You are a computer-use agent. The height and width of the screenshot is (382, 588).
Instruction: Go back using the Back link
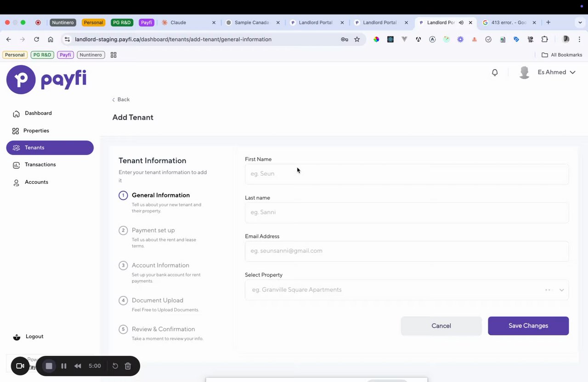click(x=121, y=100)
